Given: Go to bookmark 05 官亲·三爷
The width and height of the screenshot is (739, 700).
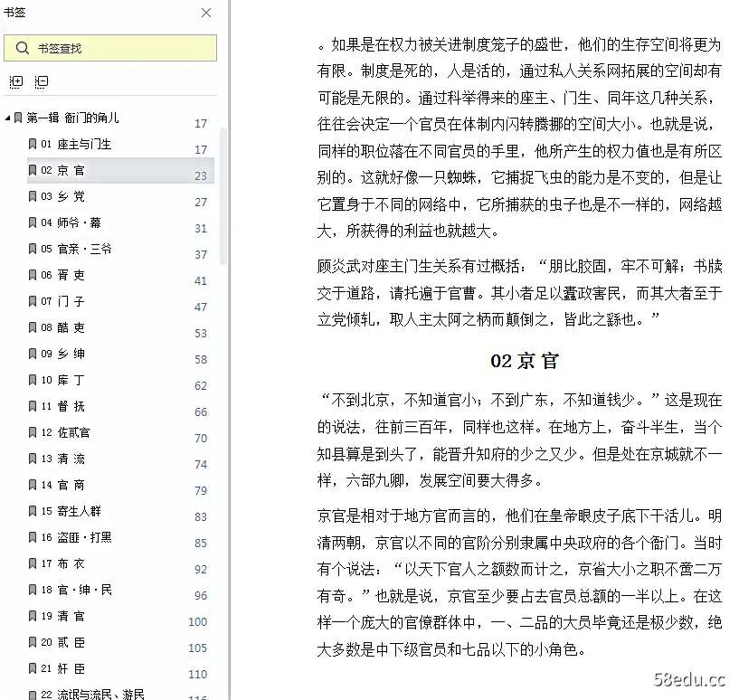Looking at the screenshot, I should click(x=76, y=249).
